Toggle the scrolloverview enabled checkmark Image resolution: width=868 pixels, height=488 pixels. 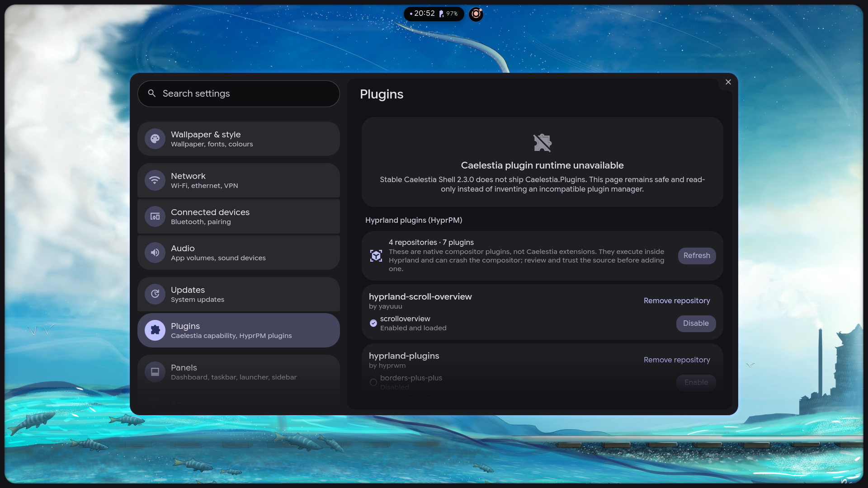373,323
